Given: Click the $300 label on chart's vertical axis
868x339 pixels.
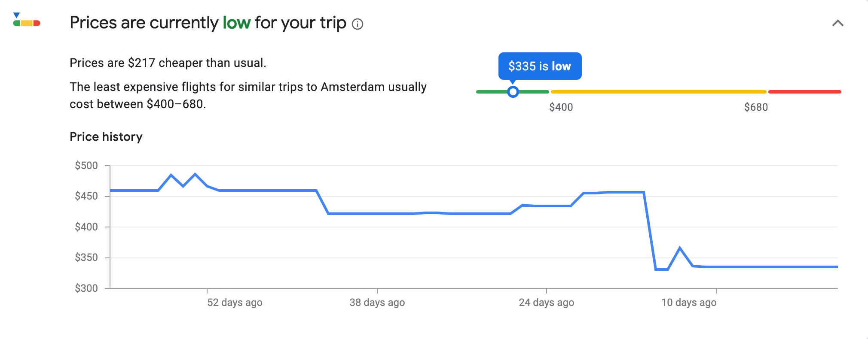Looking at the screenshot, I should tap(86, 288).
